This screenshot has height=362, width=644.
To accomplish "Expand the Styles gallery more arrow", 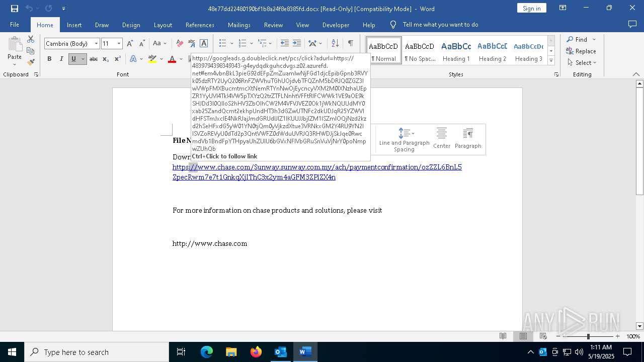I will click(x=551, y=61).
